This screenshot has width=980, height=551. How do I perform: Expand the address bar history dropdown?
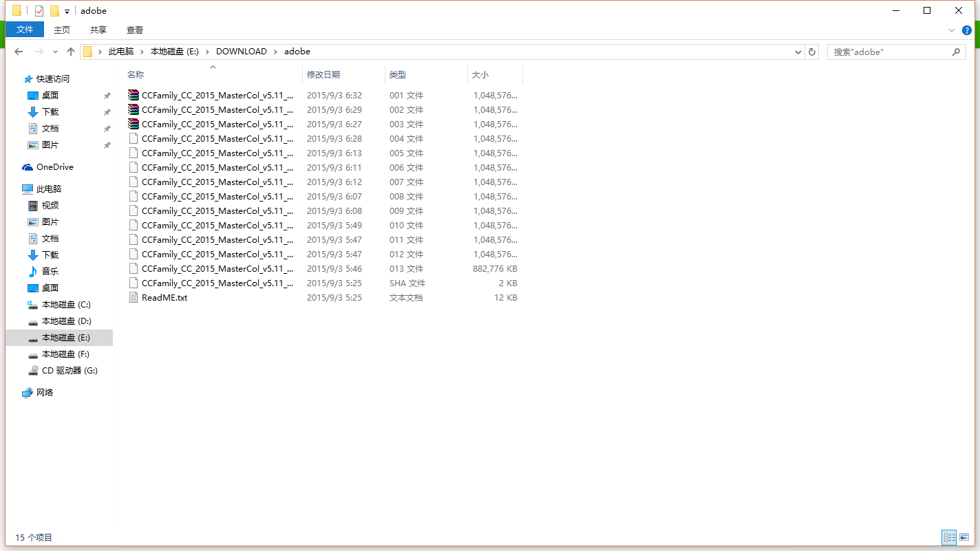tap(798, 52)
